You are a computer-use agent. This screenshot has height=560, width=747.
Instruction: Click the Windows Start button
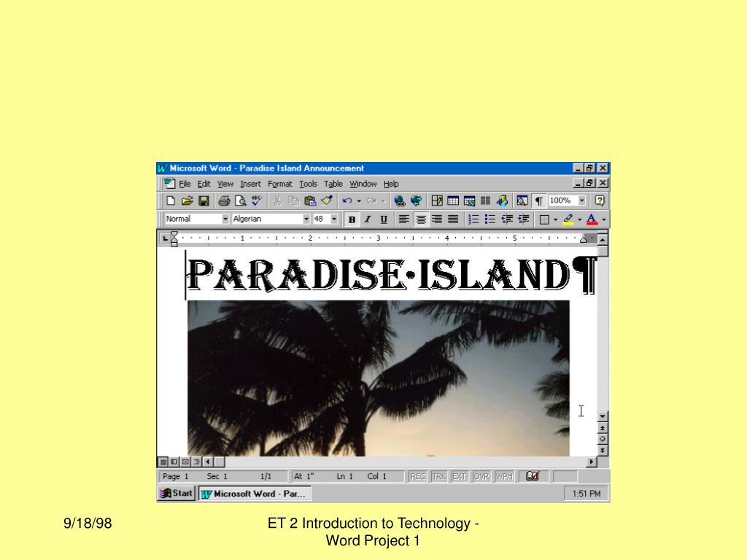click(x=176, y=494)
